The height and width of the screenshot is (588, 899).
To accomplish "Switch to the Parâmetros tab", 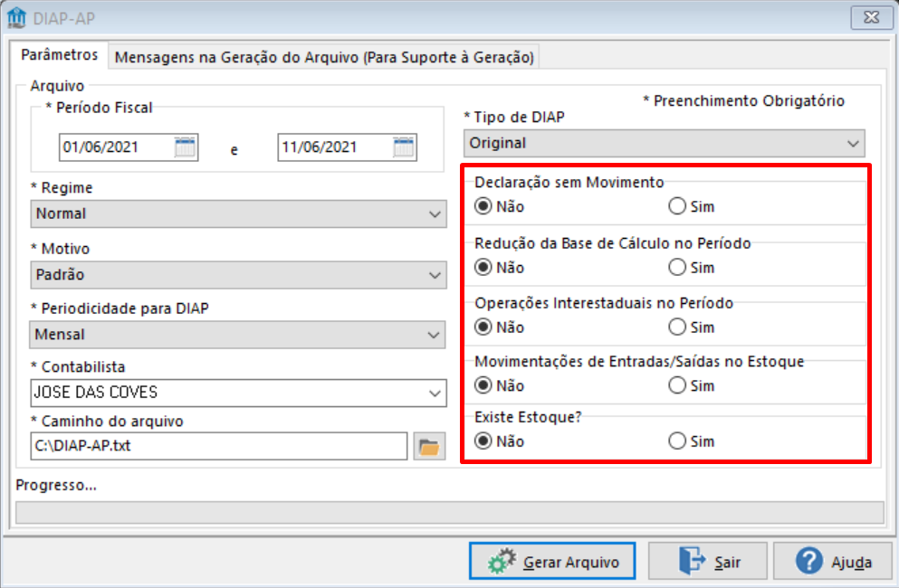I will point(59,55).
